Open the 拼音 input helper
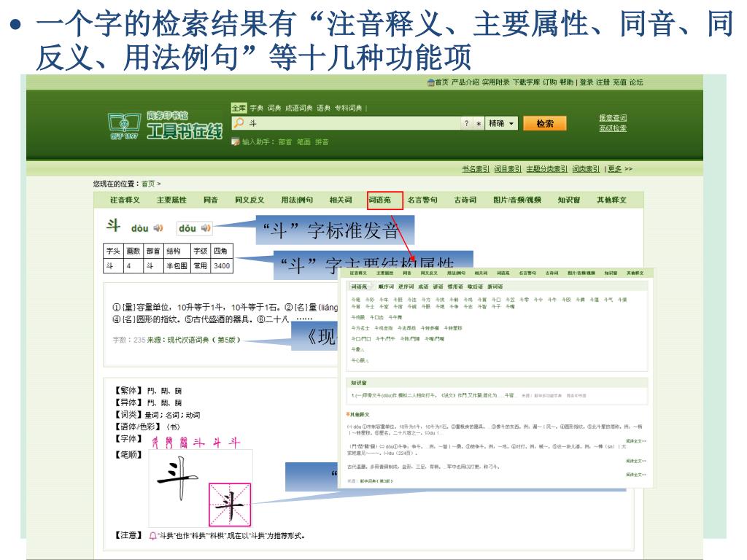The image size is (747, 560). (322, 142)
